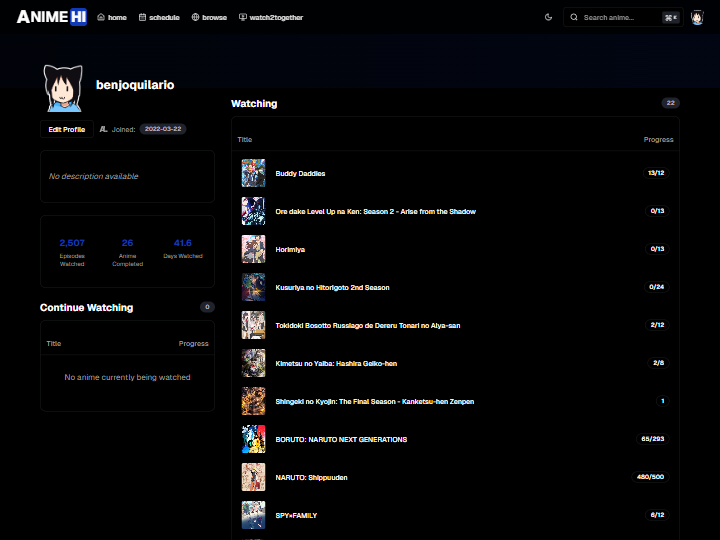
Task: Click the Shingeki no Kyojin cover thumbnail
Action: coord(253,401)
